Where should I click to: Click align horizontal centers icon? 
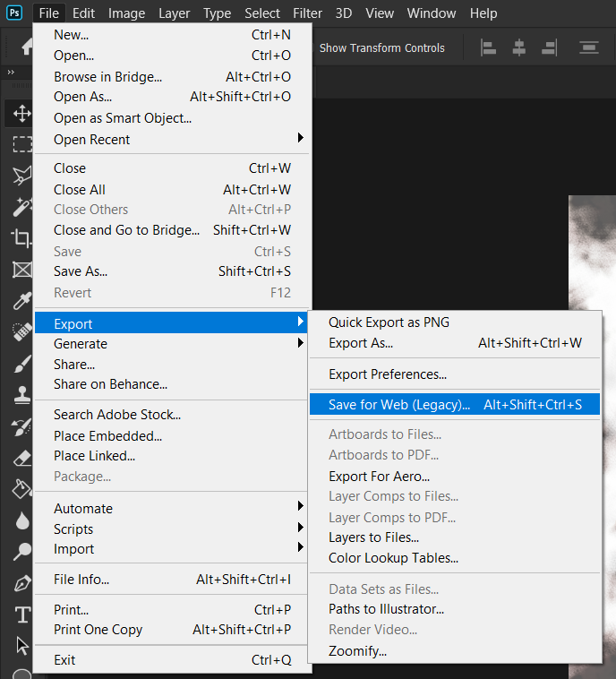click(x=518, y=47)
